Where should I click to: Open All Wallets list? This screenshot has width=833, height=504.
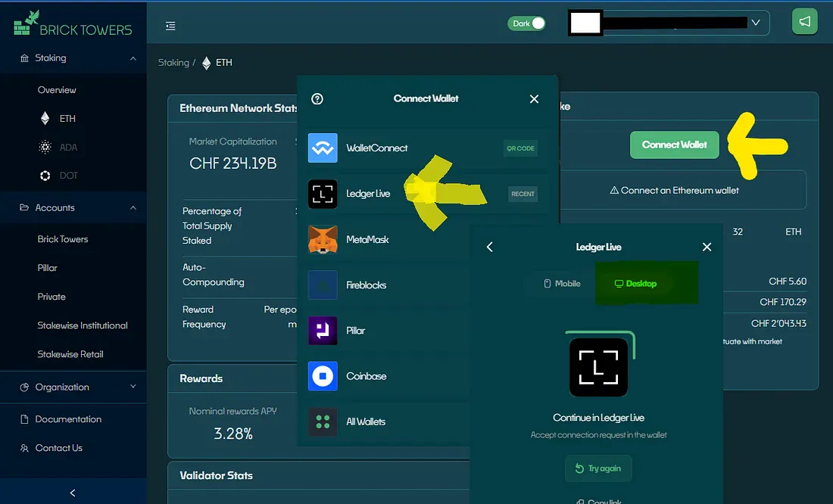387,422
